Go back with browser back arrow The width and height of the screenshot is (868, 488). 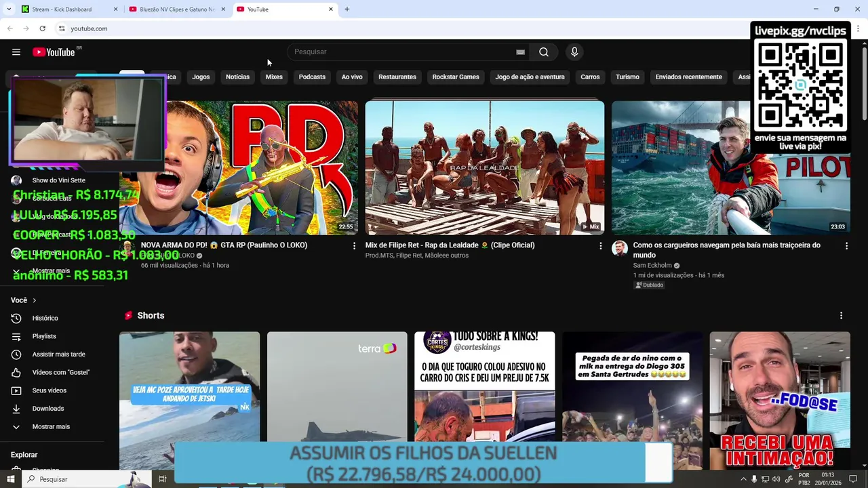click(x=9, y=28)
